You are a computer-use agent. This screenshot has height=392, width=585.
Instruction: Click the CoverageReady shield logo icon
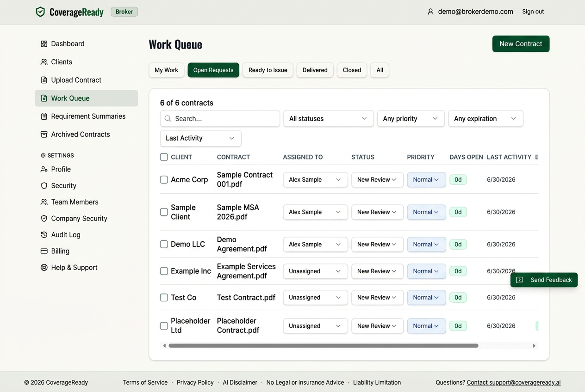coord(41,12)
